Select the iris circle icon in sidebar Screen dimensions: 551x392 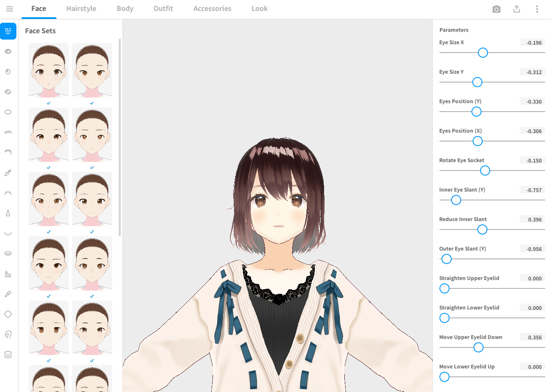[x=8, y=72]
